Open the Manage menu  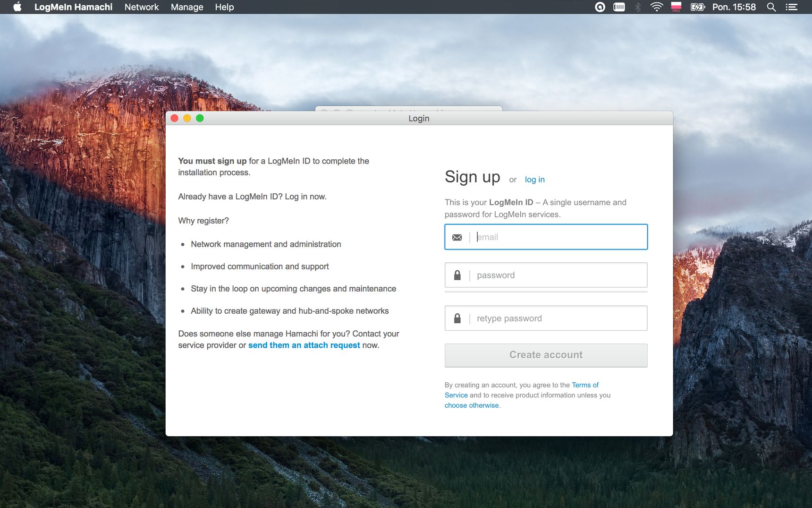click(x=187, y=7)
